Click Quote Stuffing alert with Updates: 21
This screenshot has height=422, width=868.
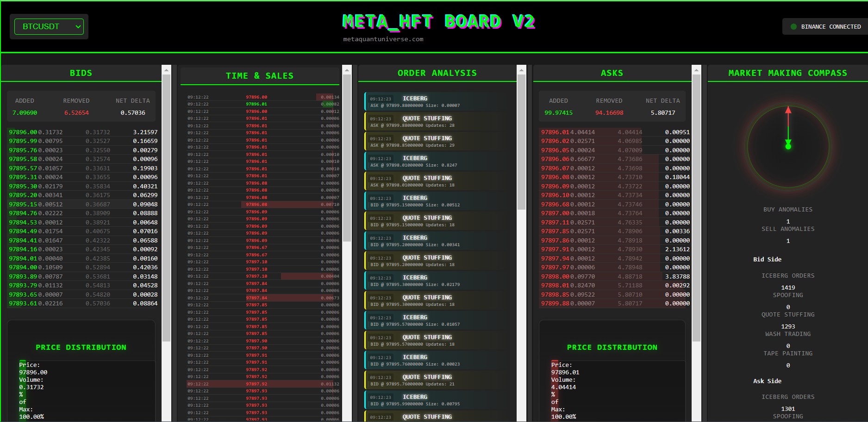[438, 380]
